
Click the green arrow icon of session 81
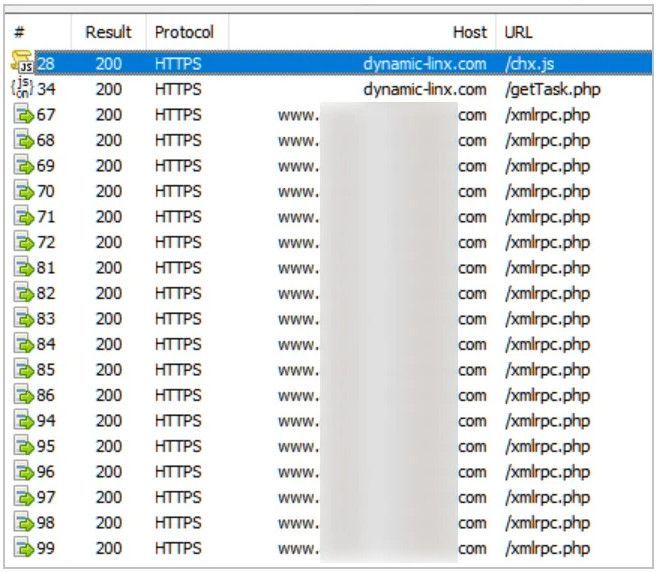tap(23, 267)
